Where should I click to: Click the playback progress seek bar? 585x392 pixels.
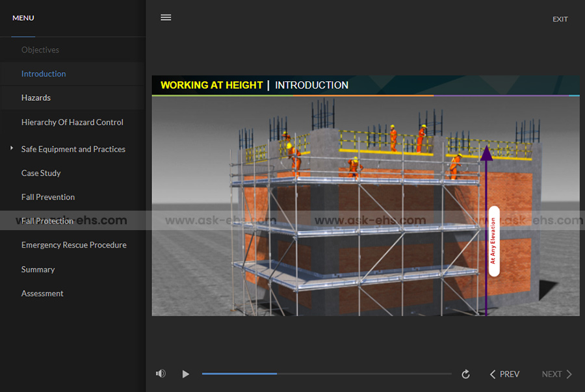(326, 374)
